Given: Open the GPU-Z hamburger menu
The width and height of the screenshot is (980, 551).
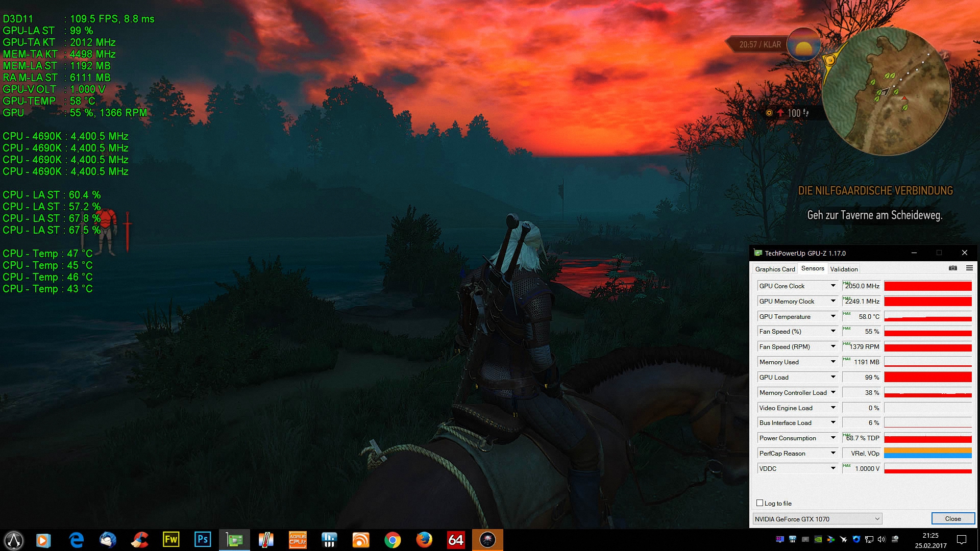Looking at the screenshot, I should 969,268.
